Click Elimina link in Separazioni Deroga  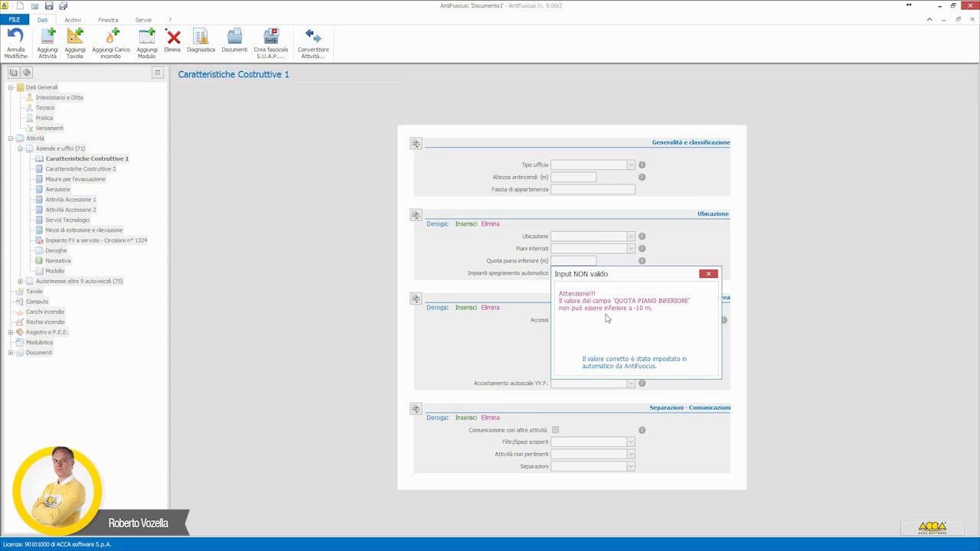tap(490, 417)
